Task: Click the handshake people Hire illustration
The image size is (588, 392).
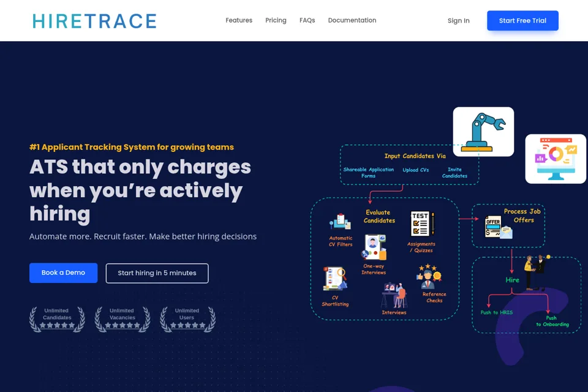Action: pyautogui.click(x=537, y=273)
